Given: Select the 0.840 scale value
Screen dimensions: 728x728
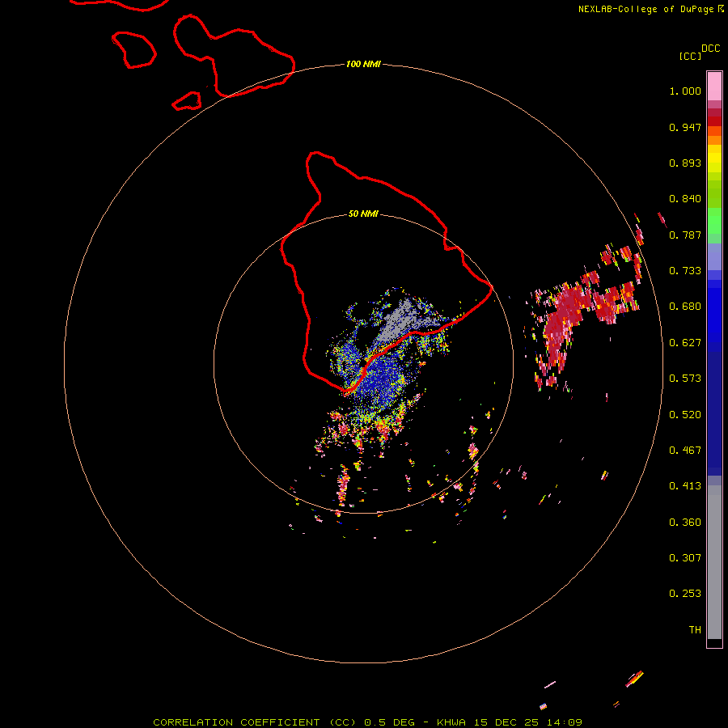Looking at the screenshot, I should coord(685,199).
